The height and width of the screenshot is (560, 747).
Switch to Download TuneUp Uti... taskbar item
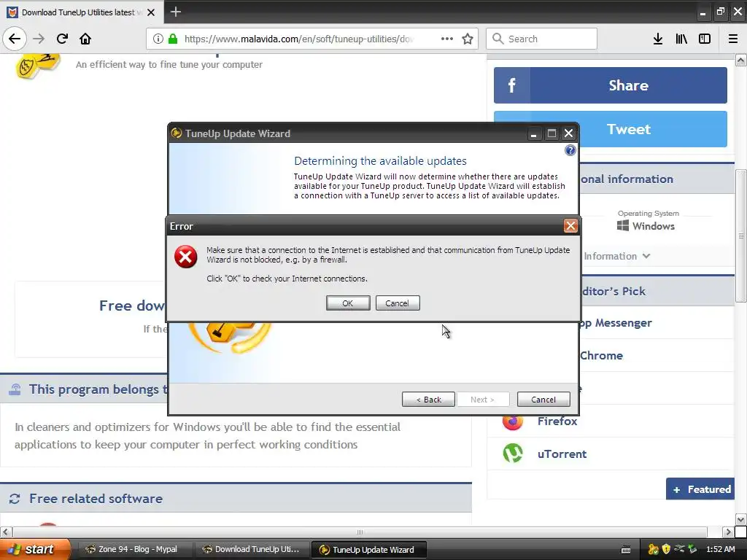pos(252,550)
